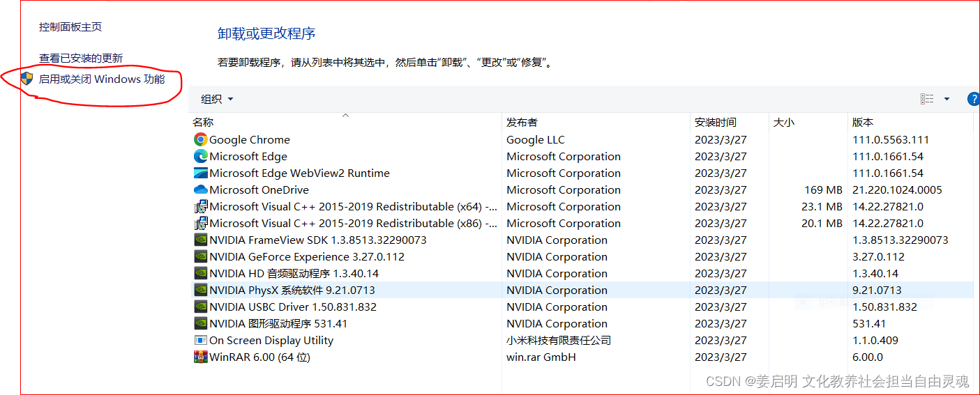Select NVIDIA PhysX 系统软件 9.21.0713 name
Screen dimensions: 980x395
click(x=292, y=290)
